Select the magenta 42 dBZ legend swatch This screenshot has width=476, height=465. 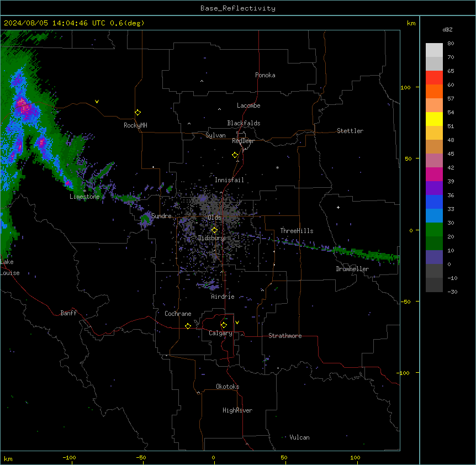point(434,174)
